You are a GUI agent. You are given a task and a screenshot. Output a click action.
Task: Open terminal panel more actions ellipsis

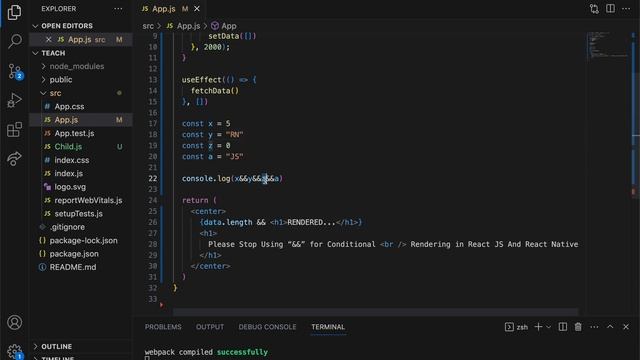click(594, 327)
